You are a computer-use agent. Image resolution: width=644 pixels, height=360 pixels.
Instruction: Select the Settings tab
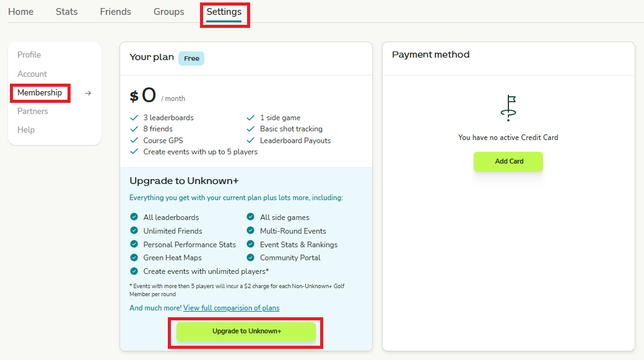[x=224, y=12]
